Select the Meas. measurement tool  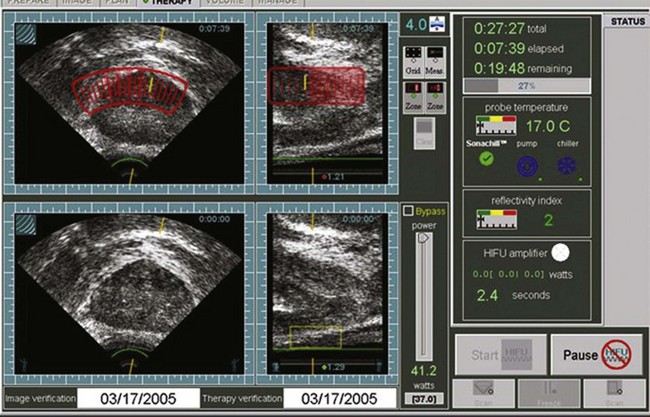tap(435, 55)
